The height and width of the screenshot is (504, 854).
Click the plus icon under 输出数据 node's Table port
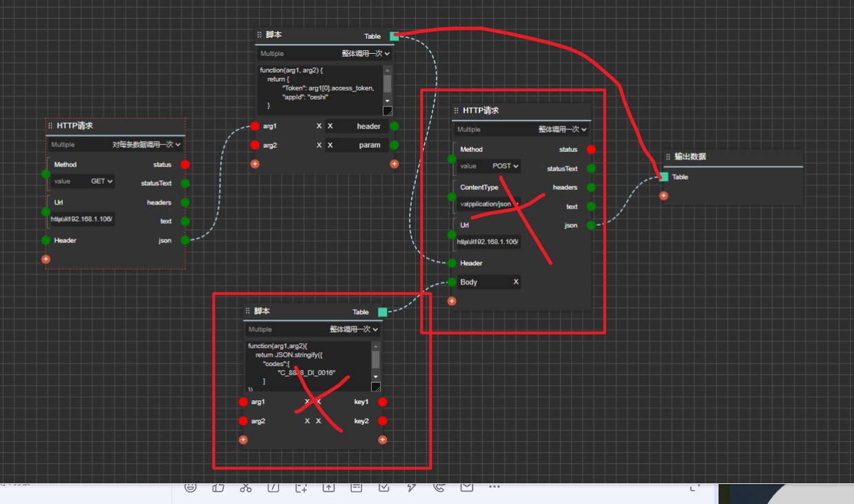point(663,195)
